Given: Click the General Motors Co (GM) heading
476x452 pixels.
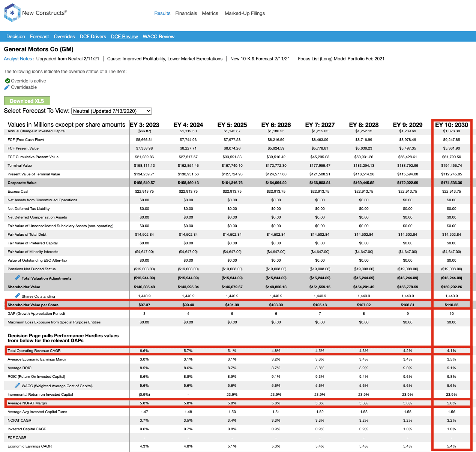Looking at the screenshot, I should click(x=39, y=49).
